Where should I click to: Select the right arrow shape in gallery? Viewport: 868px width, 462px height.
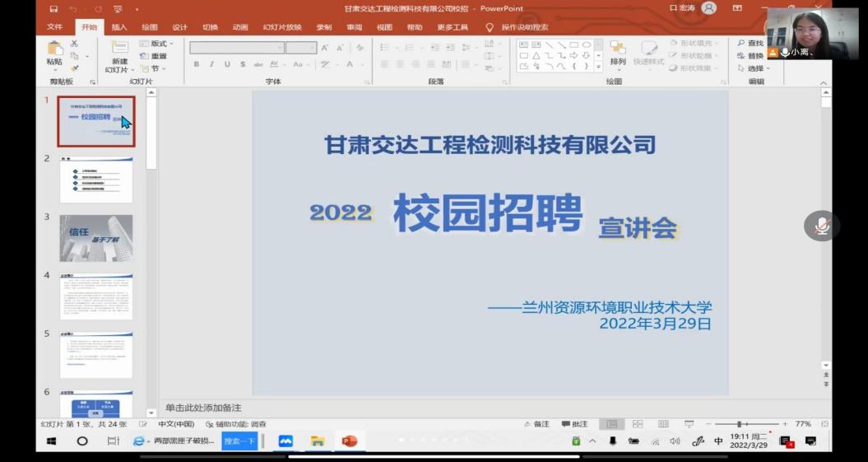click(x=573, y=55)
